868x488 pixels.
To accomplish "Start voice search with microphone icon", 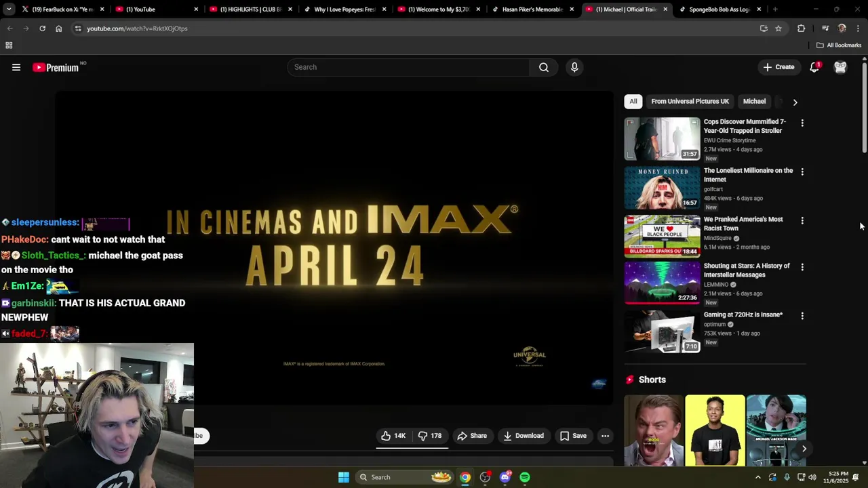I will pyautogui.click(x=574, y=67).
